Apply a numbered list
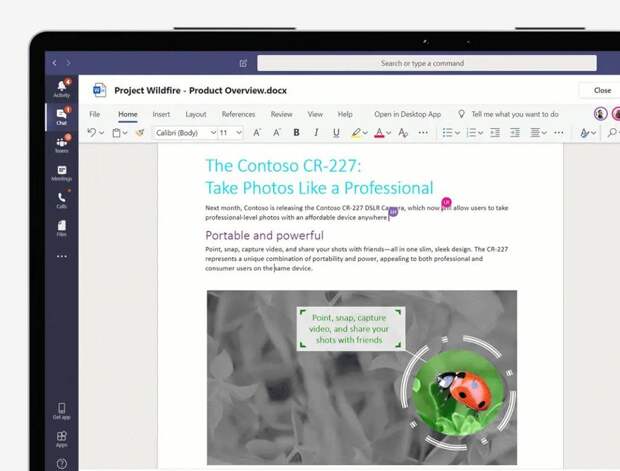 [471, 132]
